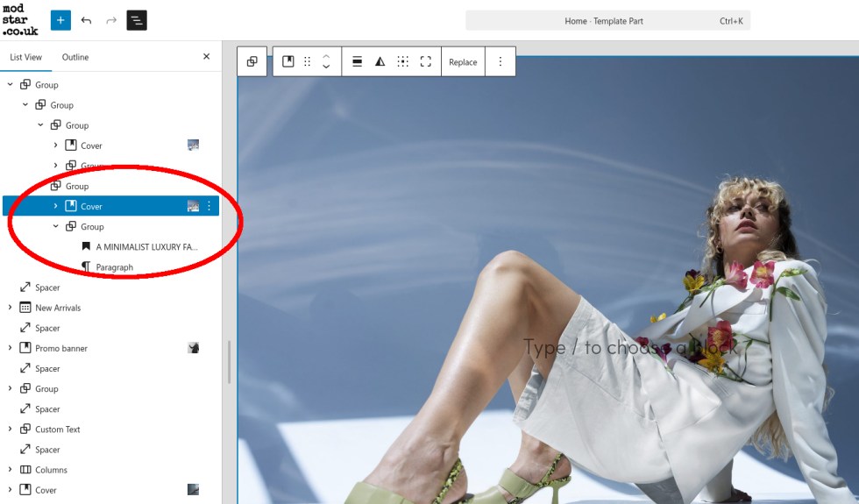
Task: Undo the last change
Action: tap(86, 20)
